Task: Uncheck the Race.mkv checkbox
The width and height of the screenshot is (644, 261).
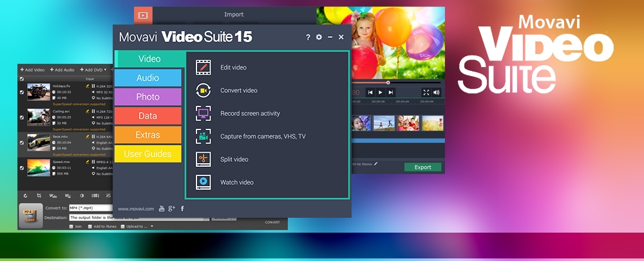Action: (x=22, y=142)
